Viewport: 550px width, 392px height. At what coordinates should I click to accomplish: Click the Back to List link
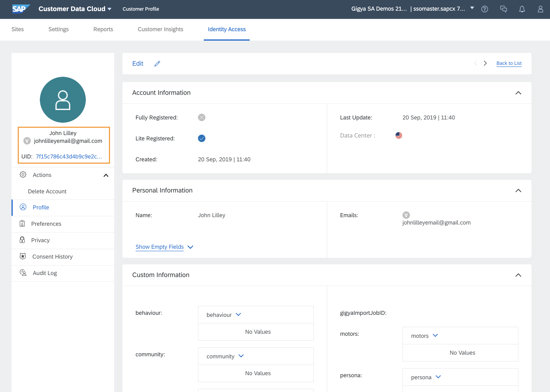tap(509, 63)
